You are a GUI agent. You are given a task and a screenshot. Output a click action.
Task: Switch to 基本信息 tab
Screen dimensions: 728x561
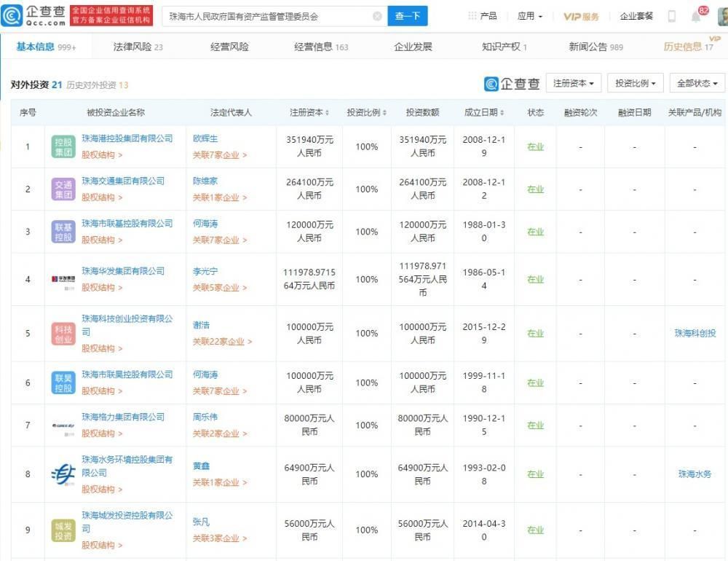(x=46, y=47)
